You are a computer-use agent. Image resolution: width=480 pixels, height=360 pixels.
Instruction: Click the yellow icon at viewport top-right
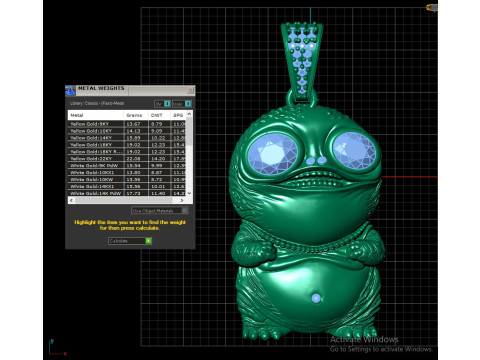(432, 8)
